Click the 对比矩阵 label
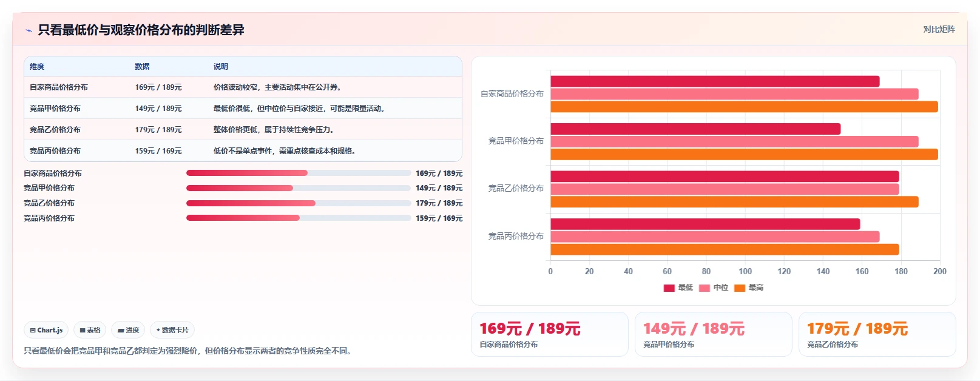980x381 pixels. (x=939, y=29)
